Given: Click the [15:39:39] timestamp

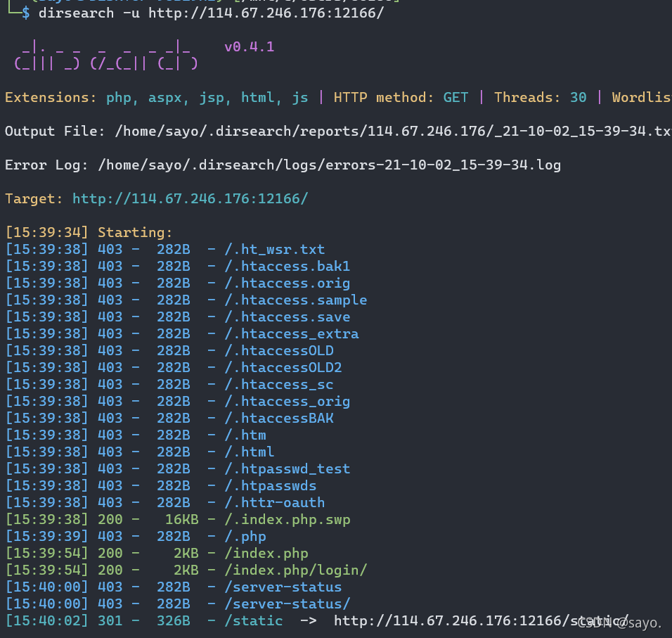Looking at the screenshot, I should pos(46,537).
